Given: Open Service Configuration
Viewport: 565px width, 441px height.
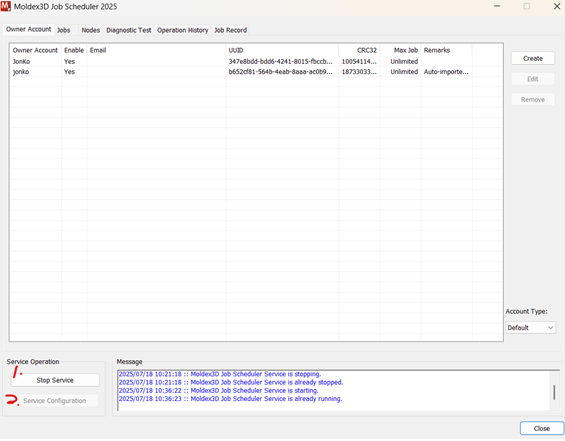Looking at the screenshot, I should (x=55, y=401).
